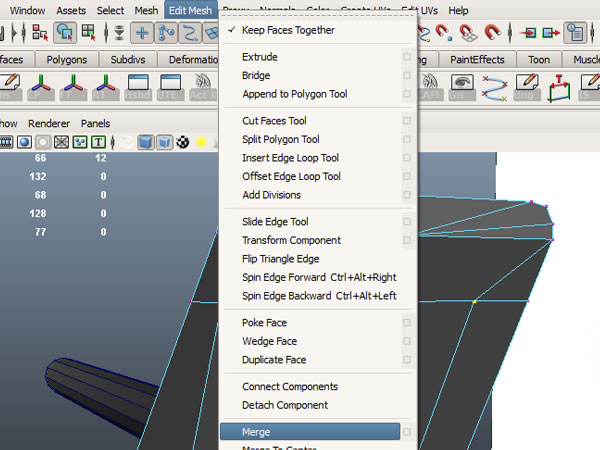Open the Renderer viewport menu
This screenshot has width=600, height=450.
pyautogui.click(x=49, y=124)
